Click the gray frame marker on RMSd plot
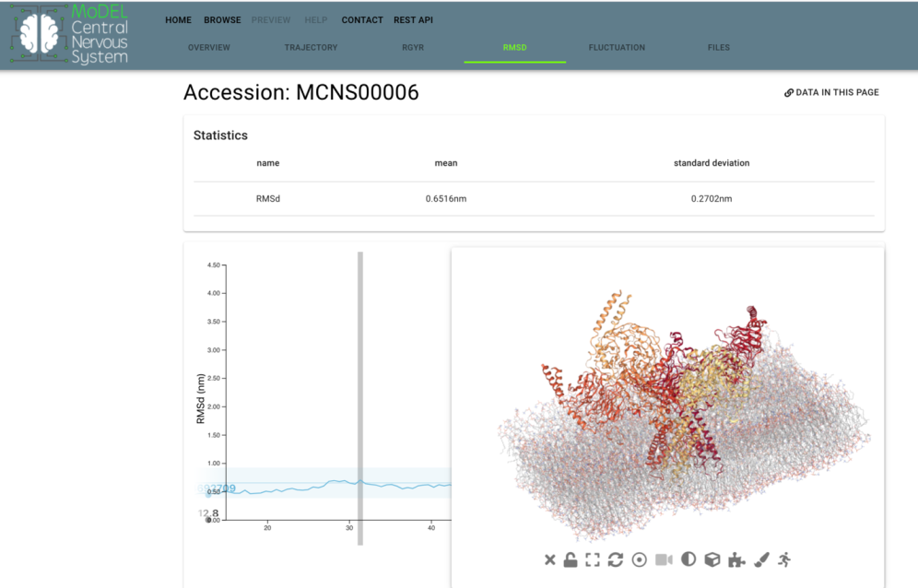 click(360, 396)
